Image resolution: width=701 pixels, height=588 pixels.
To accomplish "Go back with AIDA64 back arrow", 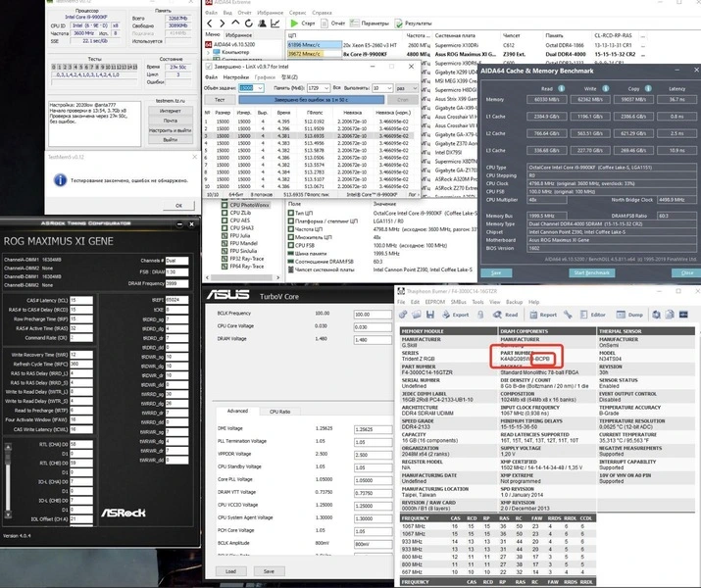I will point(210,24).
